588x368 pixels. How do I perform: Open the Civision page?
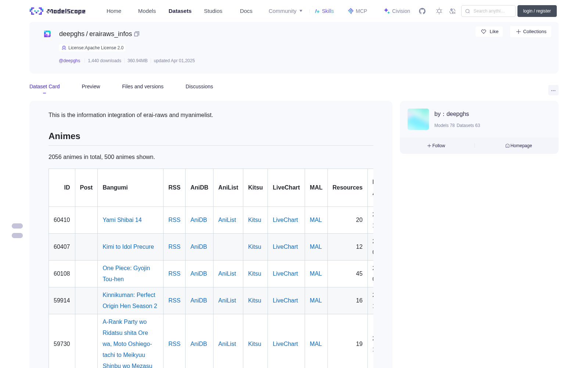click(397, 11)
